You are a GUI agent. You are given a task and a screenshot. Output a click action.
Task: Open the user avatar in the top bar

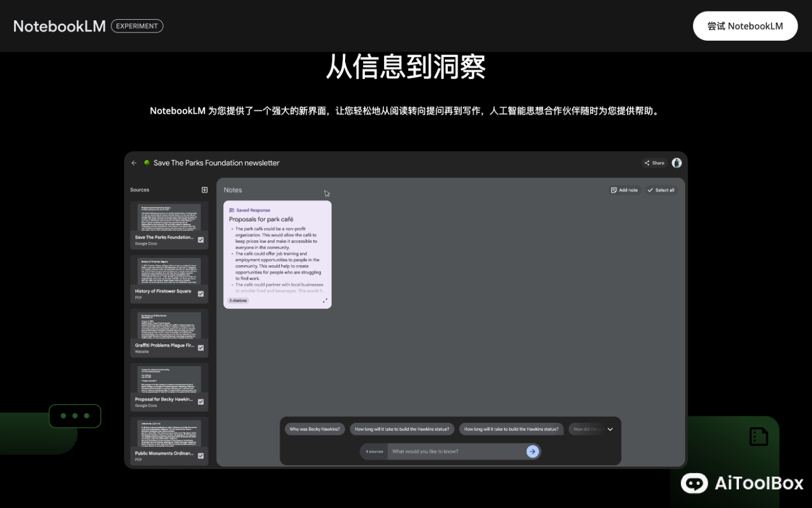click(676, 163)
